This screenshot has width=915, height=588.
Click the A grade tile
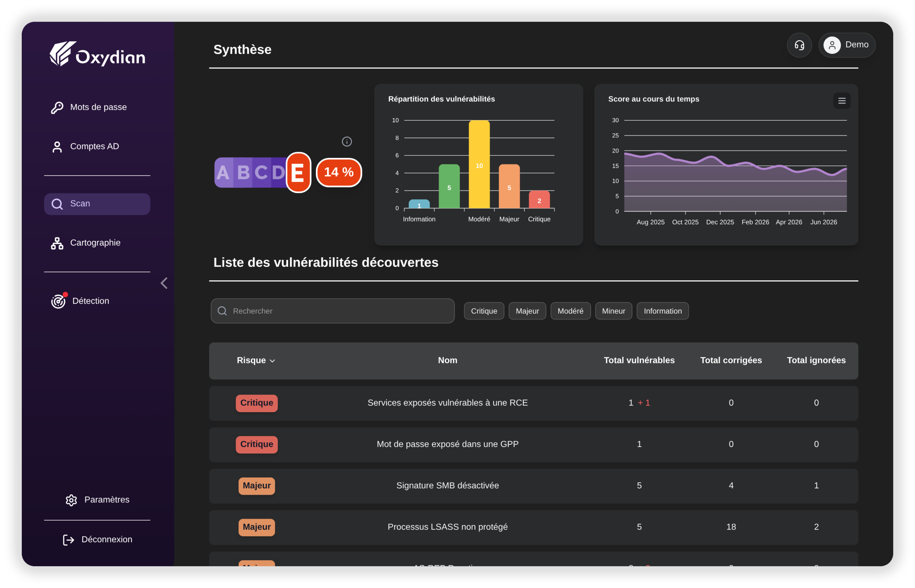(223, 173)
